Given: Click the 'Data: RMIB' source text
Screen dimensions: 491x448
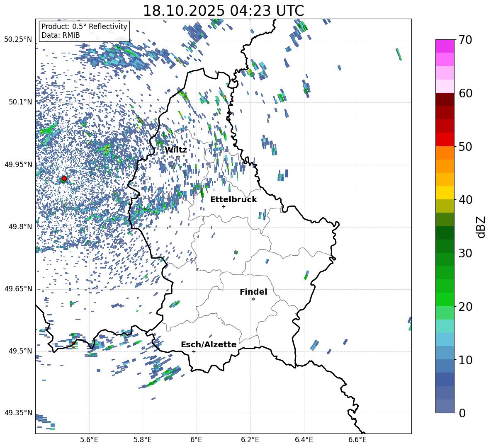Looking at the screenshot, I should (61, 36).
